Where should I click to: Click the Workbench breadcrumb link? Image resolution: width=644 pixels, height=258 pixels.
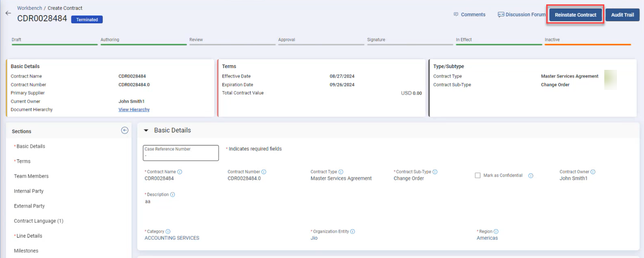tap(29, 8)
